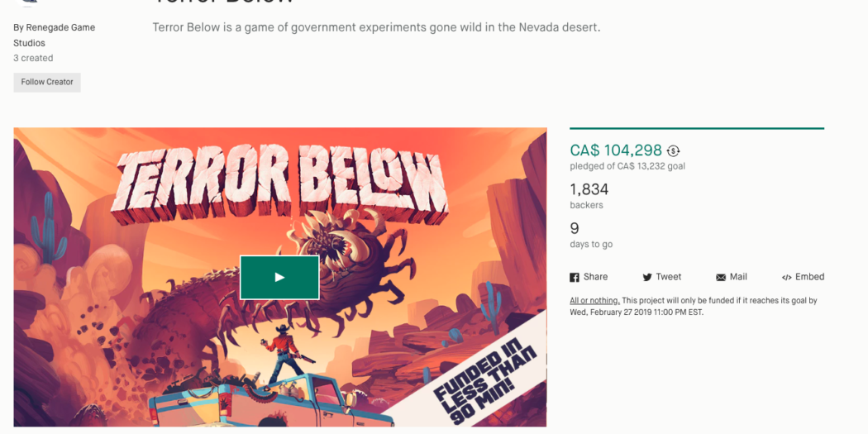Click the Embed text label
868x434 pixels.
810,277
